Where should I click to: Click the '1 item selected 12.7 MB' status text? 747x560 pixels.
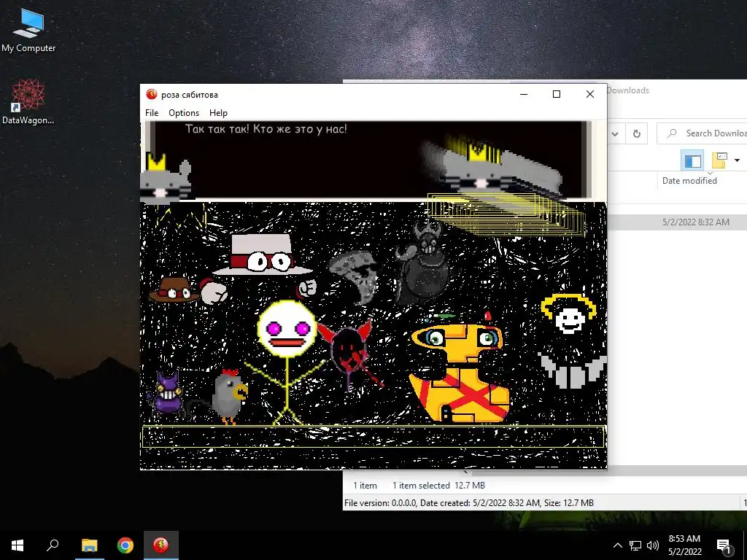point(438,485)
